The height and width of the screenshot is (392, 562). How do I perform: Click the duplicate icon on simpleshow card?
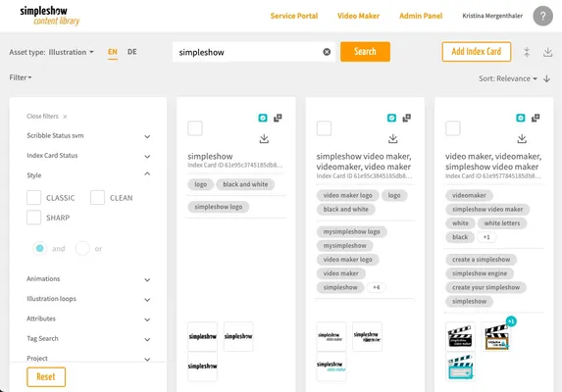point(278,118)
